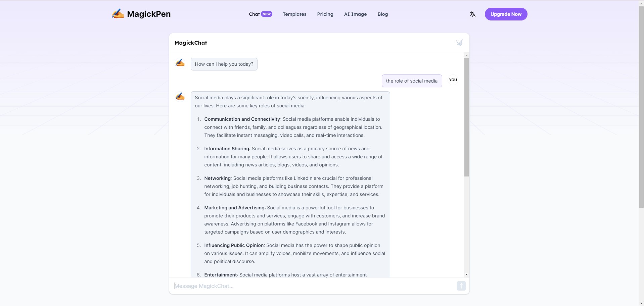Viewport: 644px width, 306px height.
Task: Click the MagickPen brand name link
Action: (x=149, y=14)
